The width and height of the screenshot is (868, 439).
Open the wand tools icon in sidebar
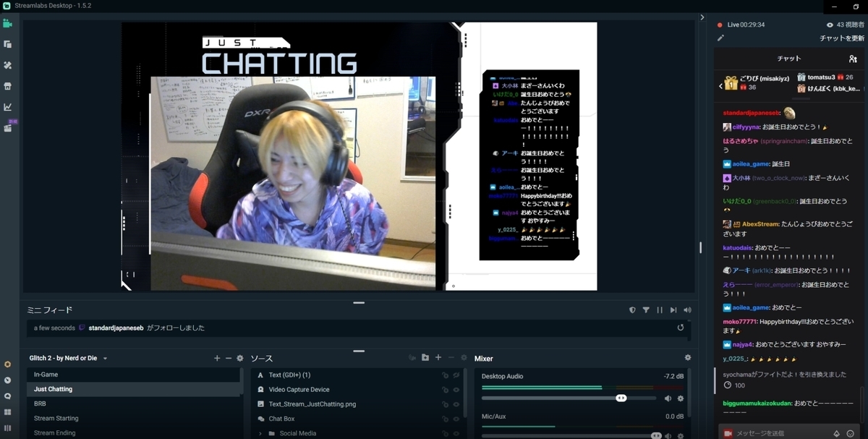coord(7,65)
